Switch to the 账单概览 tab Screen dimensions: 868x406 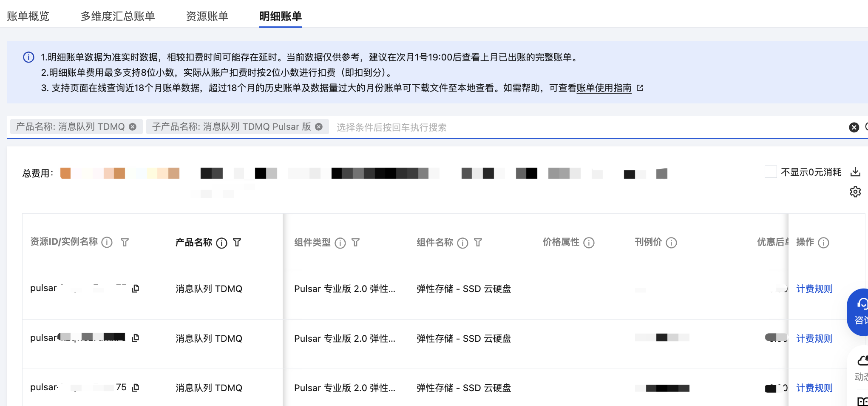click(28, 16)
